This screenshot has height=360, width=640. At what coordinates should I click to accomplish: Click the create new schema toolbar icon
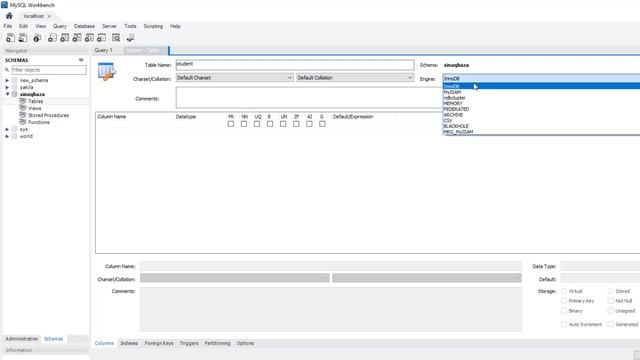coord(52,38)
